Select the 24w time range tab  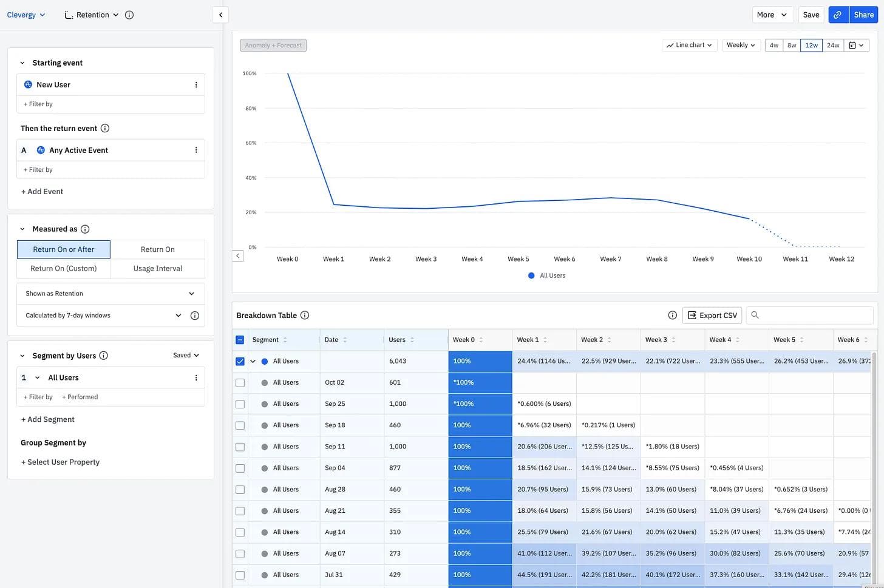click(833, 46)
